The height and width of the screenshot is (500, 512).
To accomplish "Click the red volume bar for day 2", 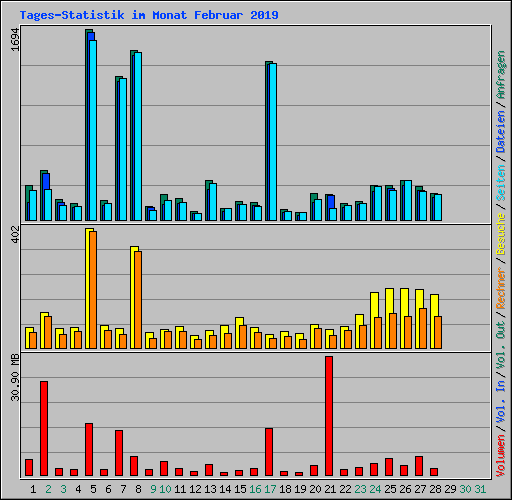I will (x=44, y=428).
